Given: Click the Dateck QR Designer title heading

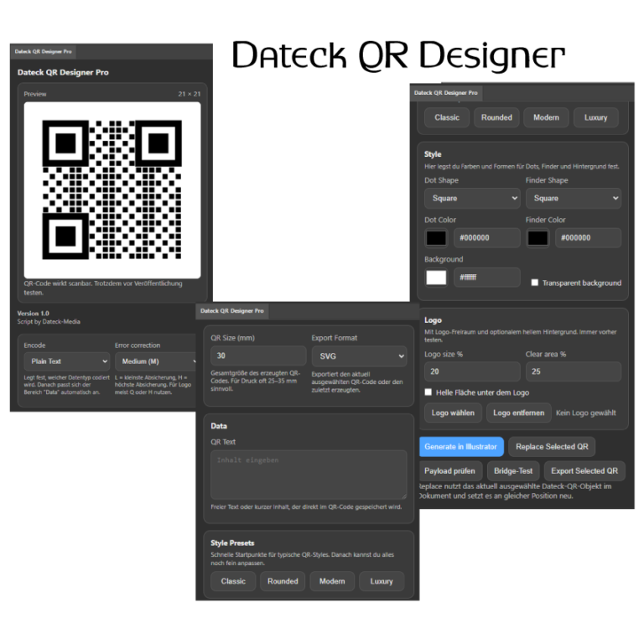Looking at the screenshot, I should tap(398, 55).
